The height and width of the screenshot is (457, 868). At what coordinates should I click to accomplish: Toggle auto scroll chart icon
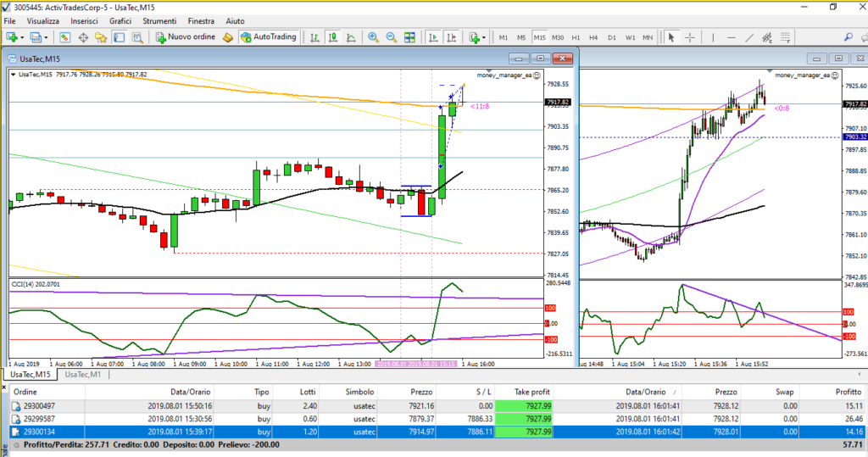click(433, 37)
